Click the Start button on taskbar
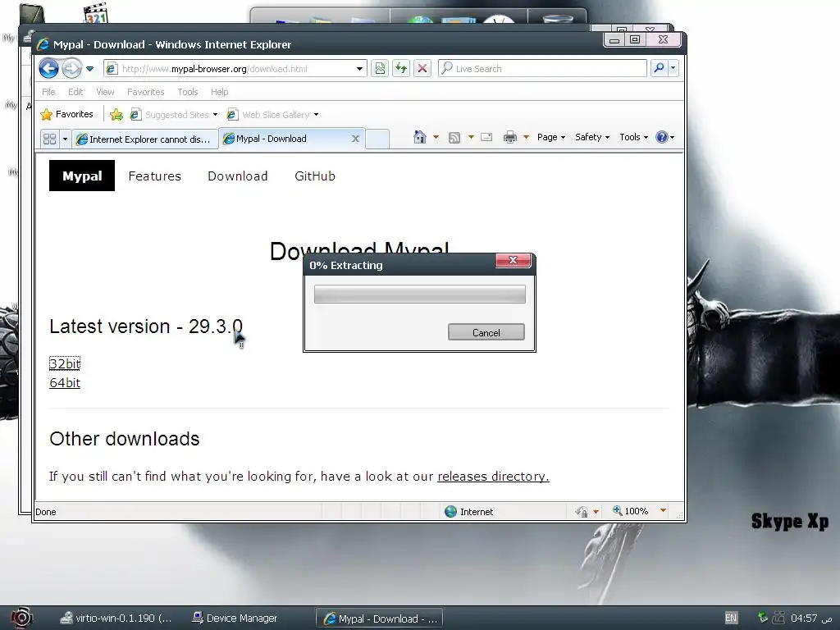 21,618
